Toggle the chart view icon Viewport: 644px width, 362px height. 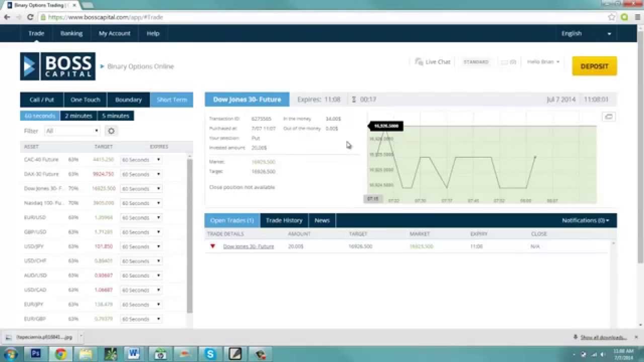coord(608,117)
